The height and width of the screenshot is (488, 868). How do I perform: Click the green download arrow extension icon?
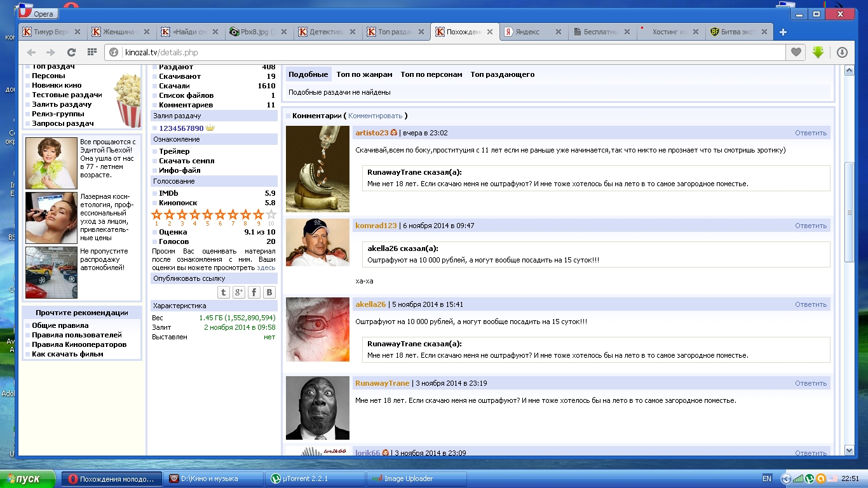tap(818, 53)
